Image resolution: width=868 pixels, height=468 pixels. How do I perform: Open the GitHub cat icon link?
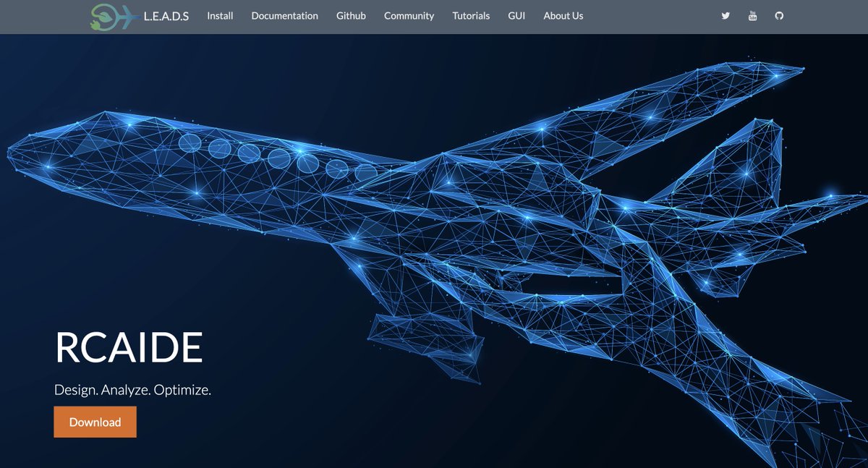779,16
